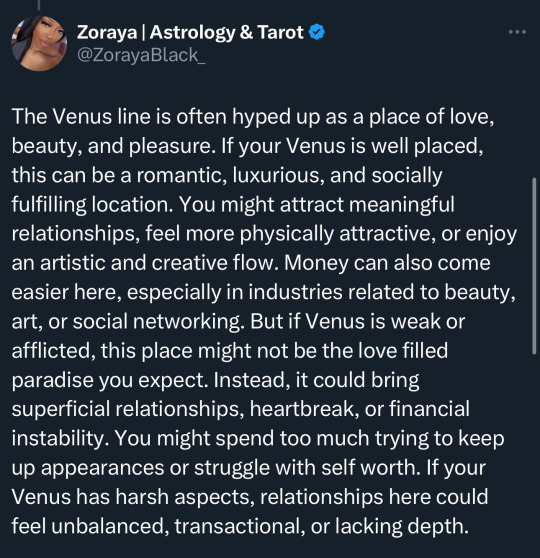Click the word 'pleasure' in the tweet

tap(169, 146)
